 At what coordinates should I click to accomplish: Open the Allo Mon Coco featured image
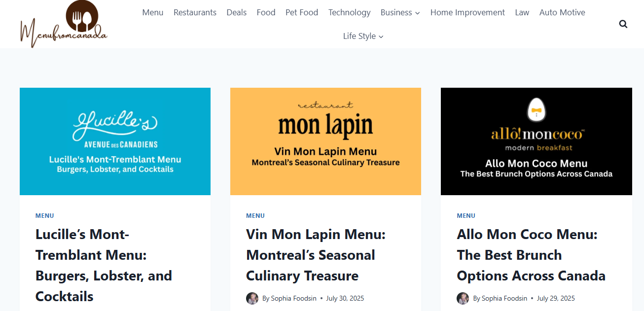pyautogui.click(x=536, y=141)
